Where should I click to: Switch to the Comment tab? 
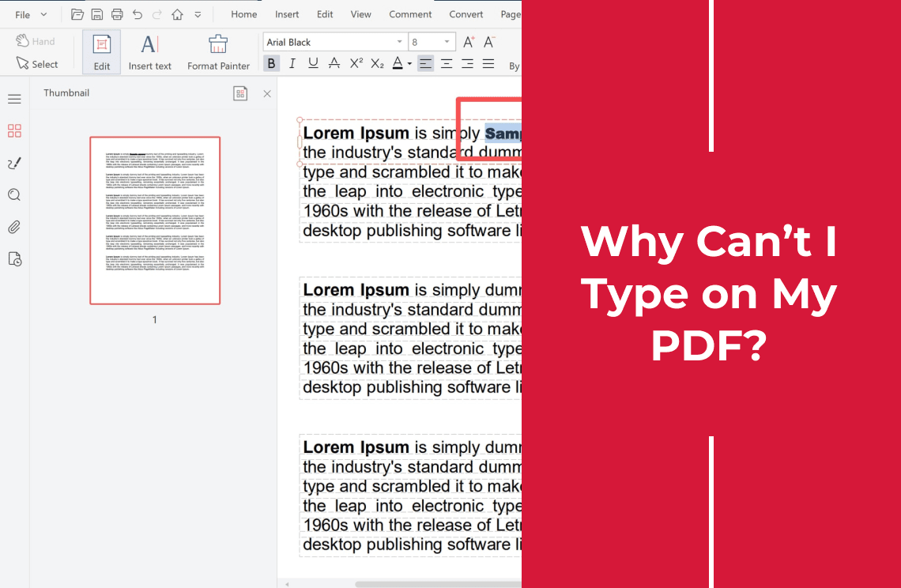(410, 14)
